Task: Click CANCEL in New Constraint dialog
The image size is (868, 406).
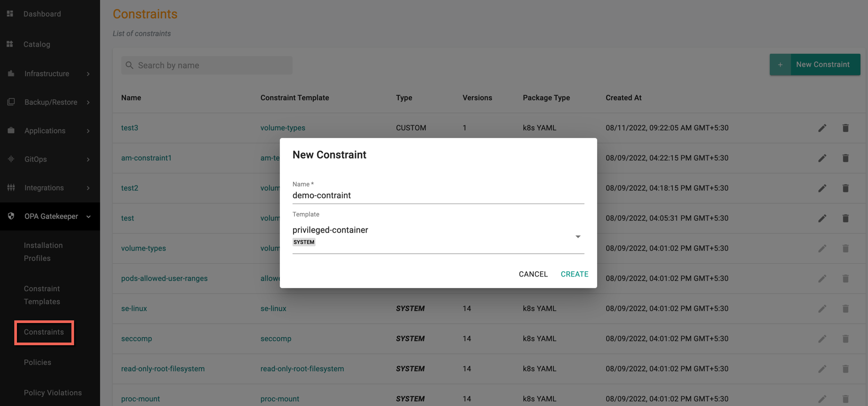Action: coord(533,274)
